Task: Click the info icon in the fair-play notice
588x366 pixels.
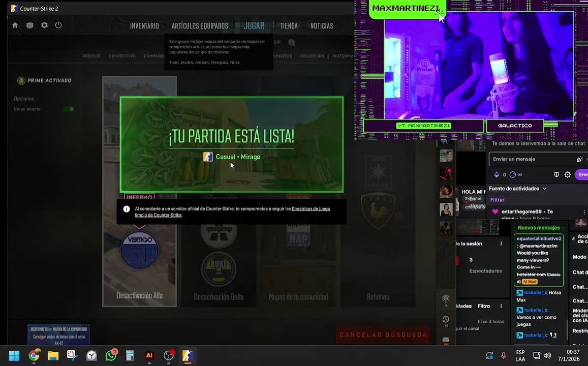Action: point(127,209)
